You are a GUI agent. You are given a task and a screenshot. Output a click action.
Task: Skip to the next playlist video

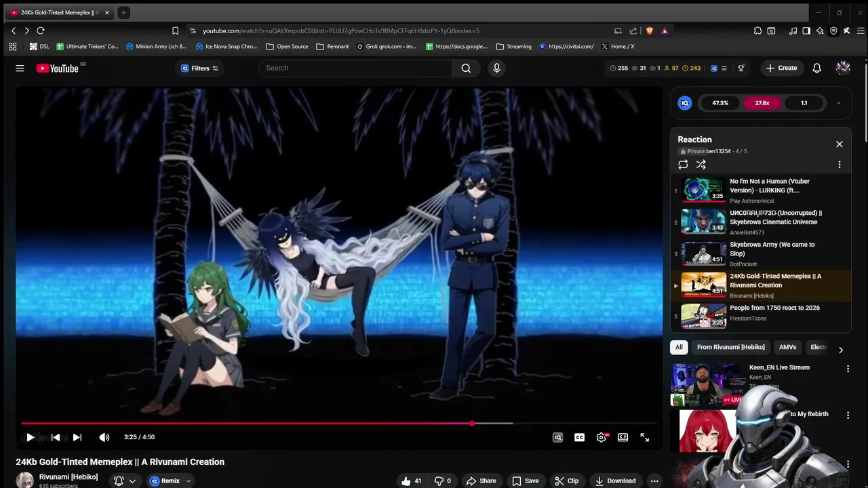click(77, 437)
